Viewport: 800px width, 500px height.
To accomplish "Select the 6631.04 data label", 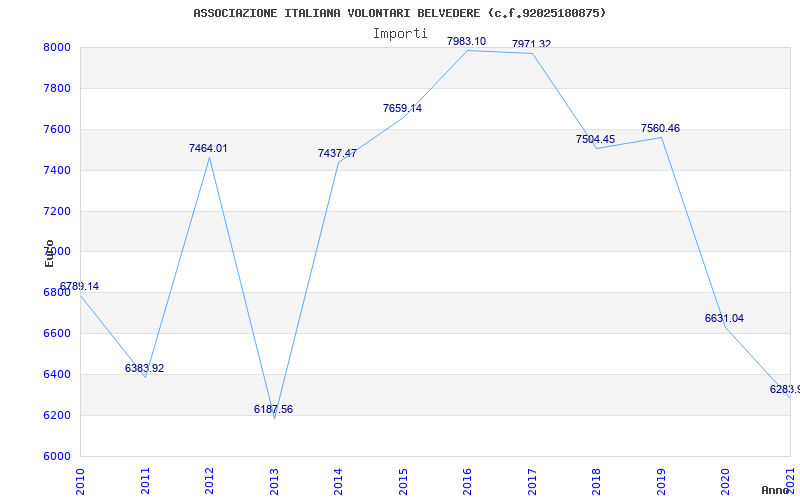I will pos(724,318).
